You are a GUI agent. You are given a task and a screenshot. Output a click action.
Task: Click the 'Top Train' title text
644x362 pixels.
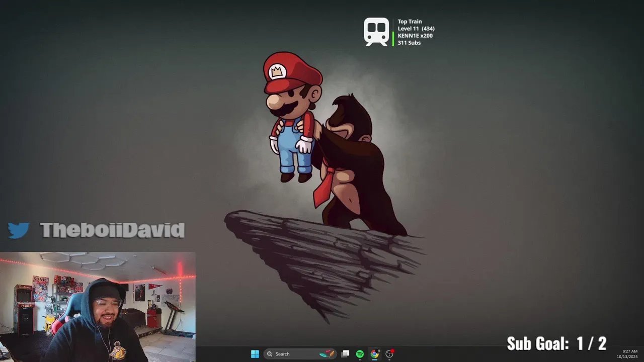tap(410, 22)
